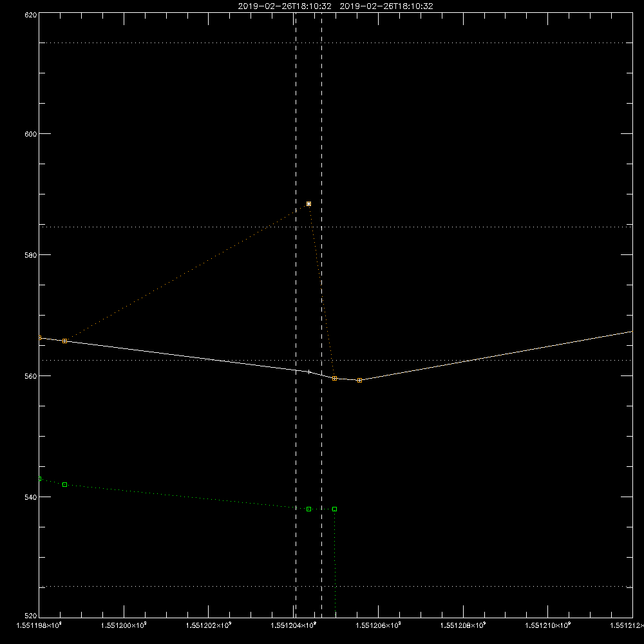Viewport: 644px width, 644px height.
Task: Click the y-axis label 600
Action: tap(31, 134)
